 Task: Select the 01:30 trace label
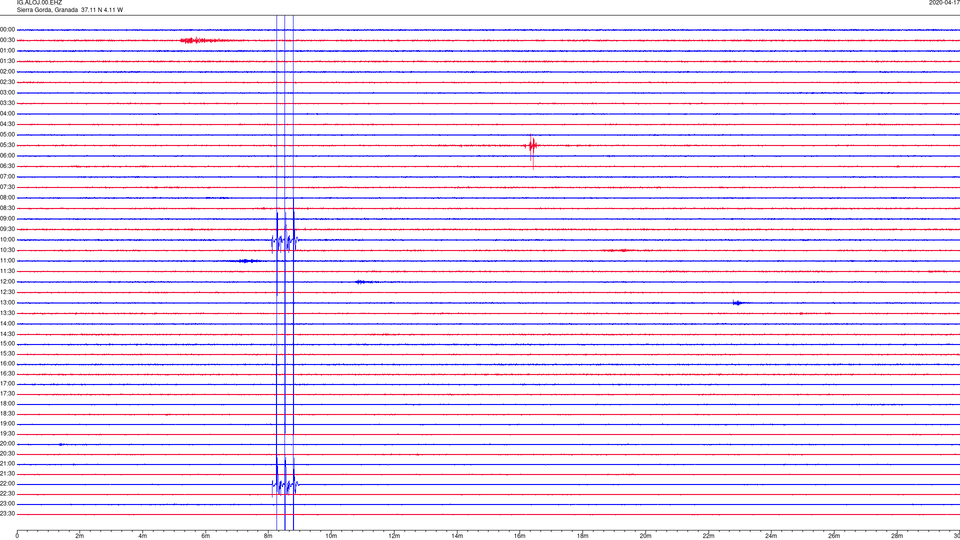pos(7,61)
